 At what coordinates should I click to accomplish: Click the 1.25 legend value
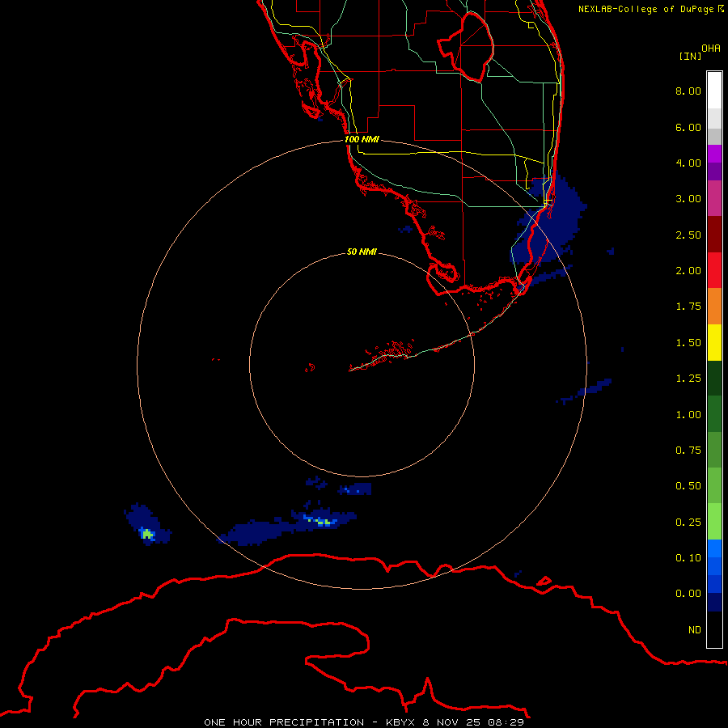click(688, 379)
